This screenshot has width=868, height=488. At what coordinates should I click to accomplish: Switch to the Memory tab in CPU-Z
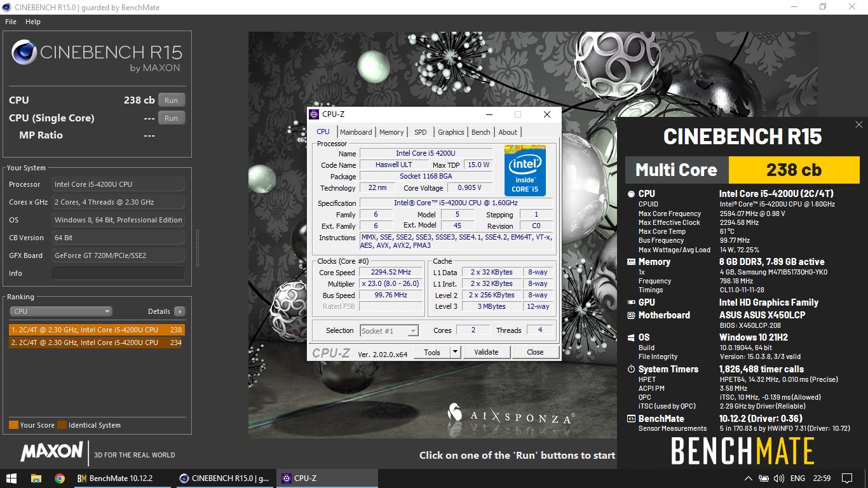[391, 132]
